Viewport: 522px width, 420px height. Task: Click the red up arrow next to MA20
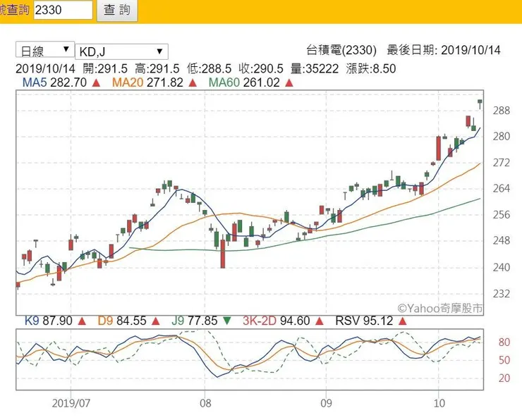193,83
